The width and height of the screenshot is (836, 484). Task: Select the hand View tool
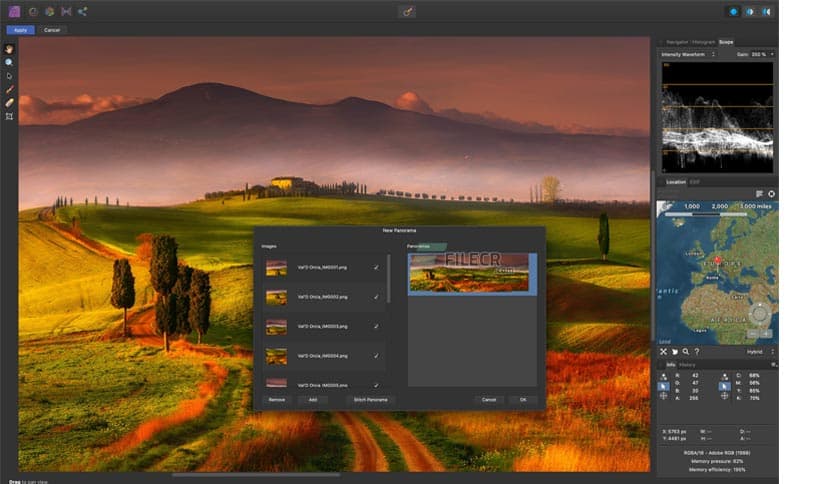(9, 49)
